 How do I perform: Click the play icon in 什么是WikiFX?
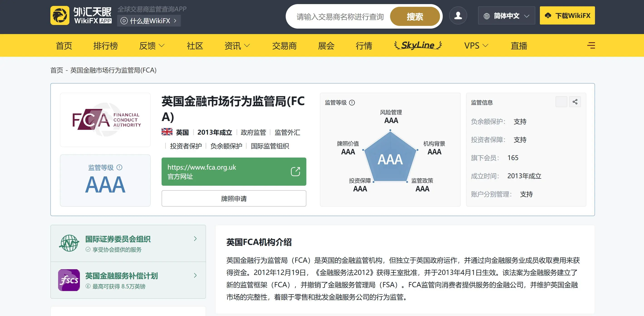pyautogui.click(x=124, y=21)
